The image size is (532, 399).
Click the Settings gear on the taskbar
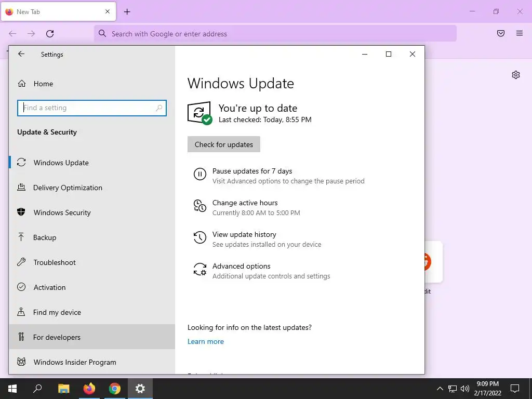point(140,389)
